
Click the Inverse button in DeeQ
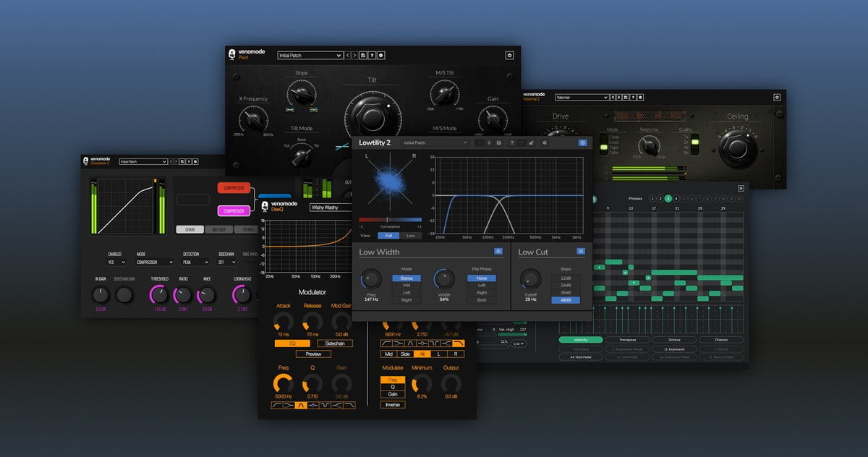[393, 404]
